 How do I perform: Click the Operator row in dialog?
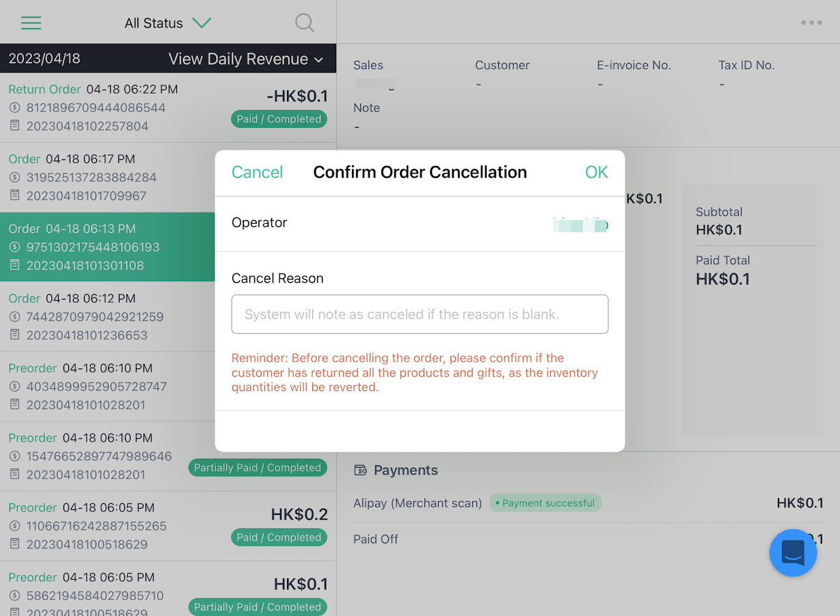point(420,224)
